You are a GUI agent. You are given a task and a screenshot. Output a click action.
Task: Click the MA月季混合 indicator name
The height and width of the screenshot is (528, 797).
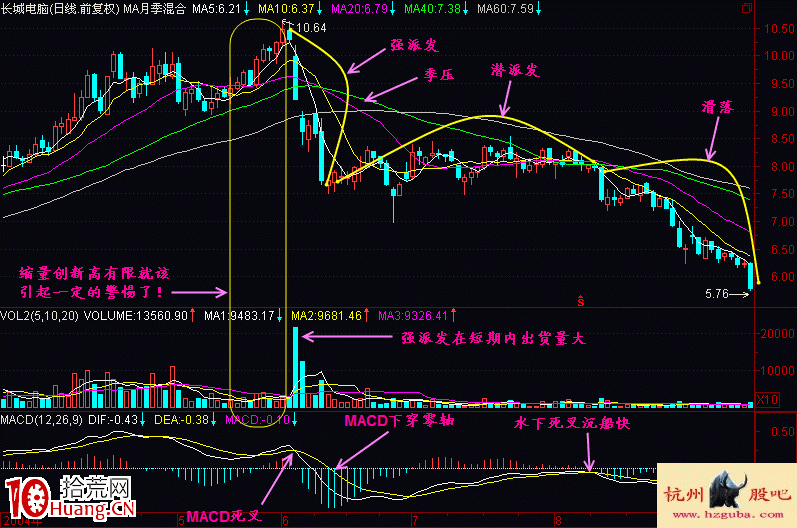pyautogui.click(x=155, y=8)
